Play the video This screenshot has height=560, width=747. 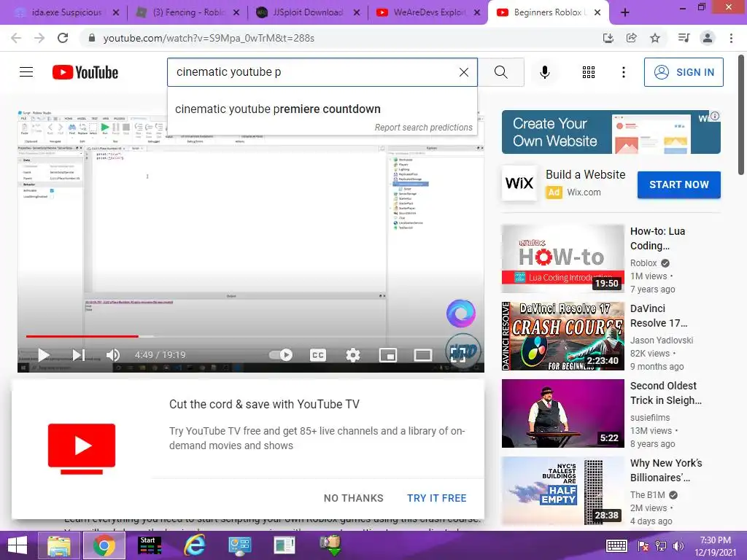[x=44, y=355]
